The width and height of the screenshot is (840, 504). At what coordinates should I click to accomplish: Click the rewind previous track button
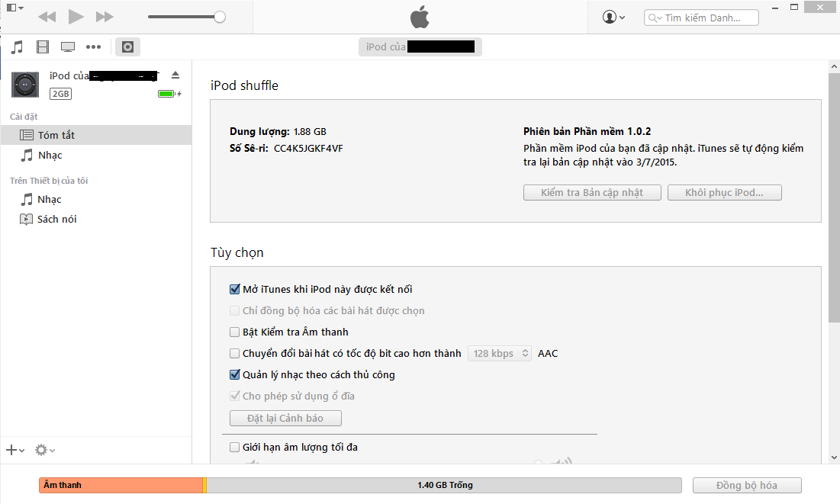pyautogui.click(x=47, y=17)
